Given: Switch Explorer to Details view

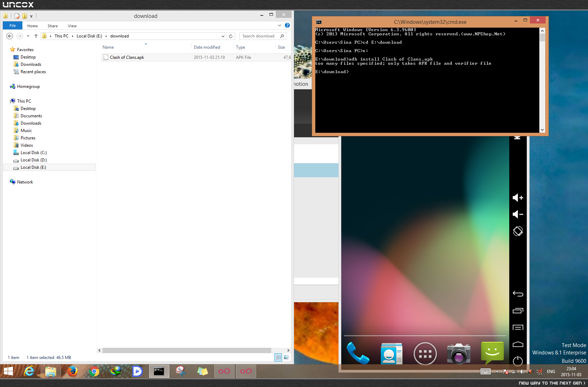Looking at the screenshot, I should tap(278, 358).
